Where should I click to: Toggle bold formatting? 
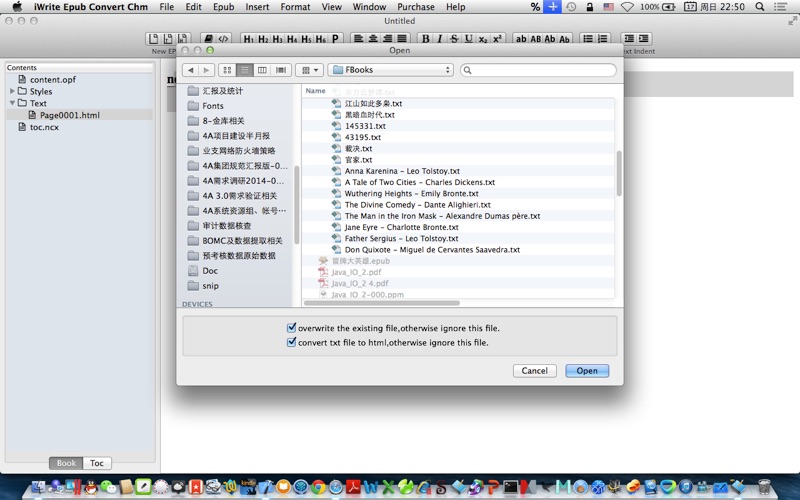[x=426, y=39]
